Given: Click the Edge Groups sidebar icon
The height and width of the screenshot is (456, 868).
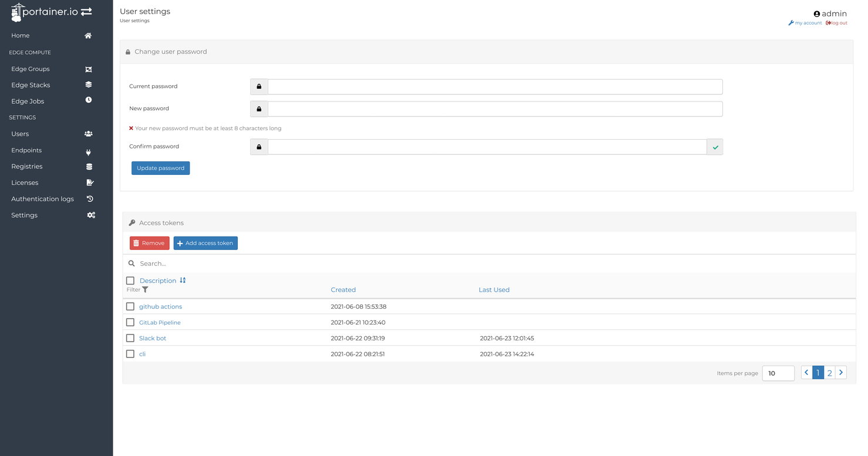Looking at the screenshot, I should 88,69.
